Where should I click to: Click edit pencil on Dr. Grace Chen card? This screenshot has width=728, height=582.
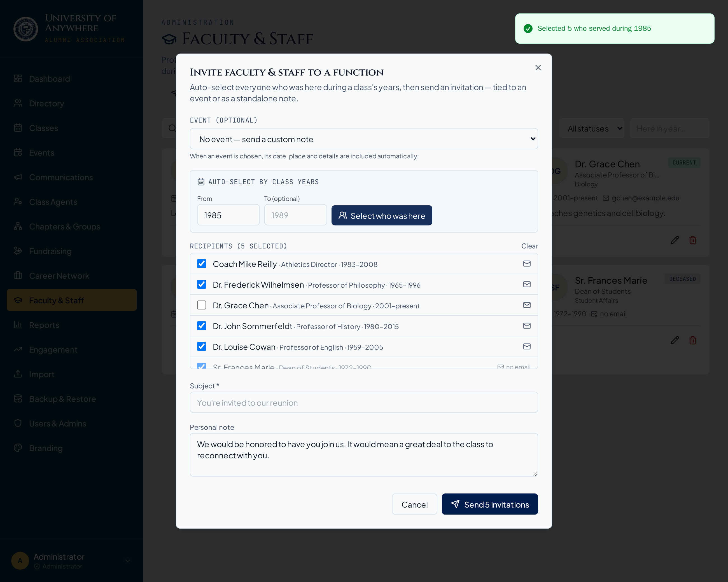click(675, 240)
